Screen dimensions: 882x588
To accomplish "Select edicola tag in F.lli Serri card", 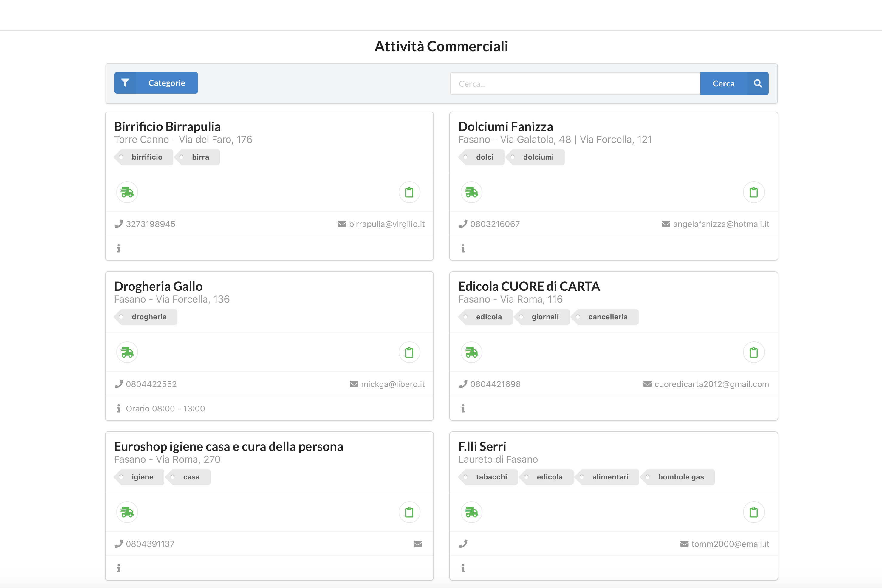I will pos(546,477).
